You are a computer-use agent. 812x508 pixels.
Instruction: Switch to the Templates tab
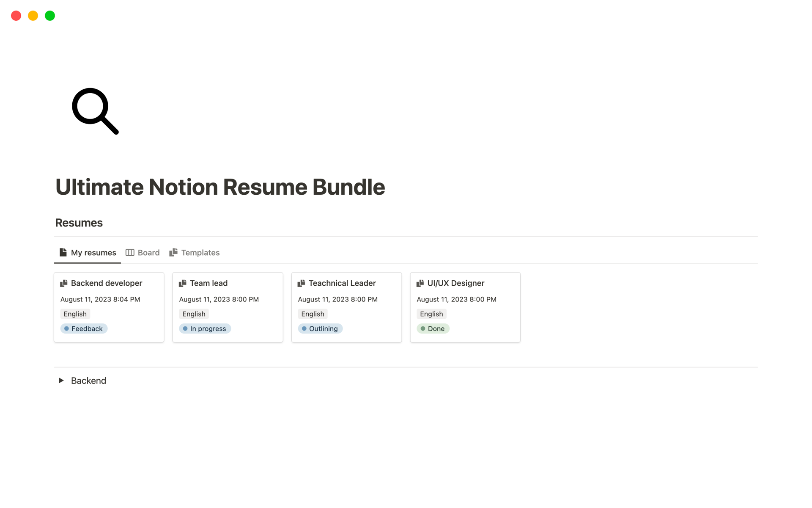(x=200, y=252)
